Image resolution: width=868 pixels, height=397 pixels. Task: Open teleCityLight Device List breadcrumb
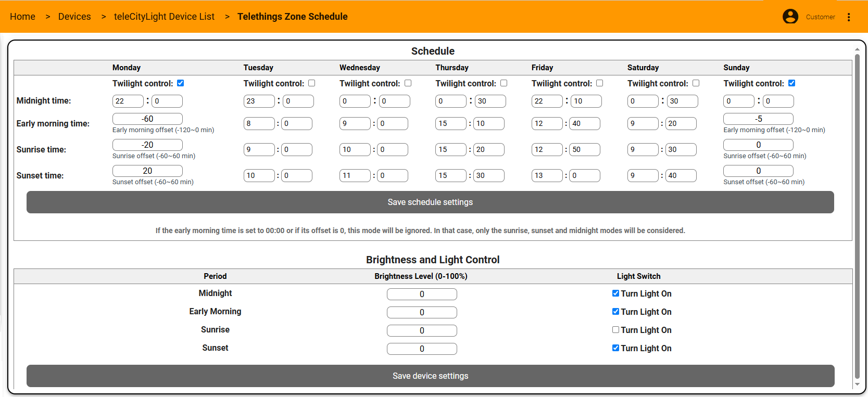click(164, 17)
